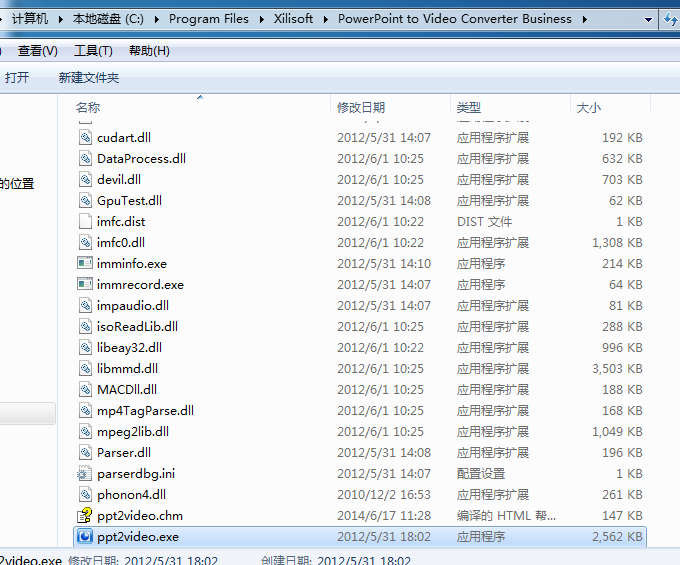The height and width of the screenshot is (565, 680).
Task: Click the GpuTest.dll file icon
Action: click(x=85, y=201)
